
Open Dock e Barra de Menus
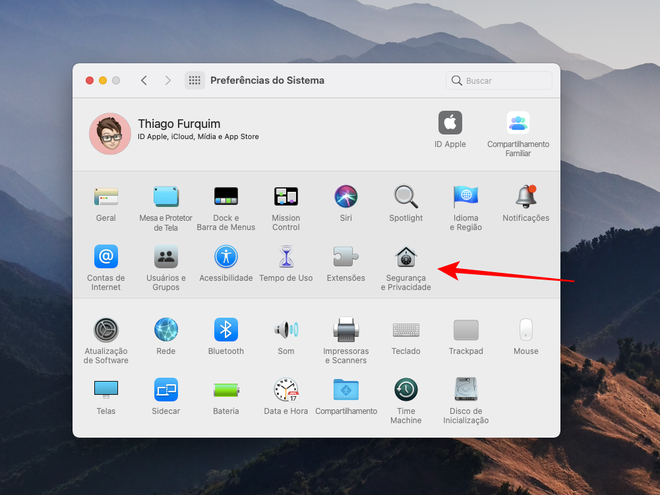226,197
